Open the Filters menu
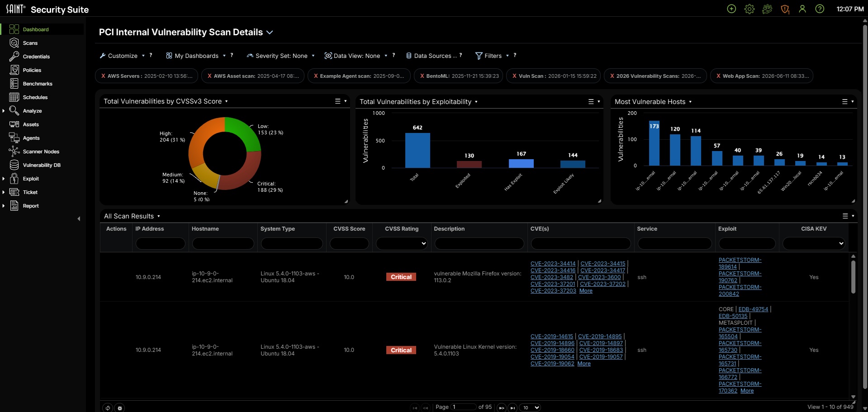This screenshot has width=868, height=412. tap(492, 56)
